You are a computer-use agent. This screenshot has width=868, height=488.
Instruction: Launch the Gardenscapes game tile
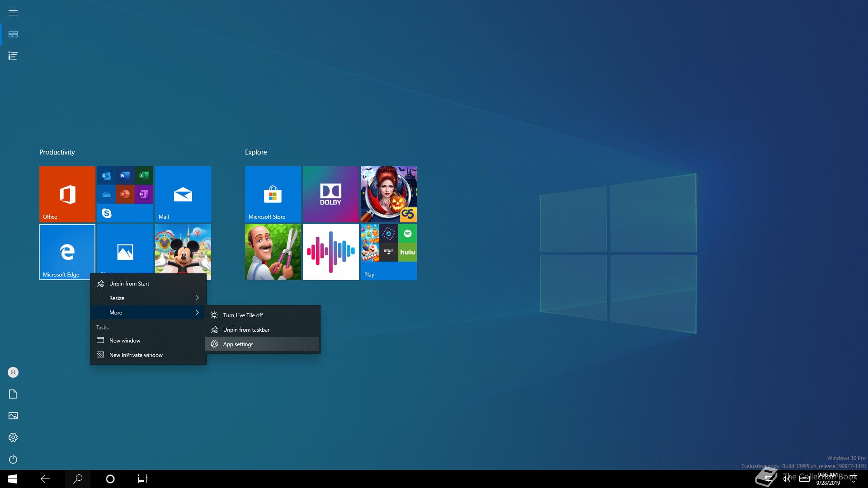(x=273, y=252)
